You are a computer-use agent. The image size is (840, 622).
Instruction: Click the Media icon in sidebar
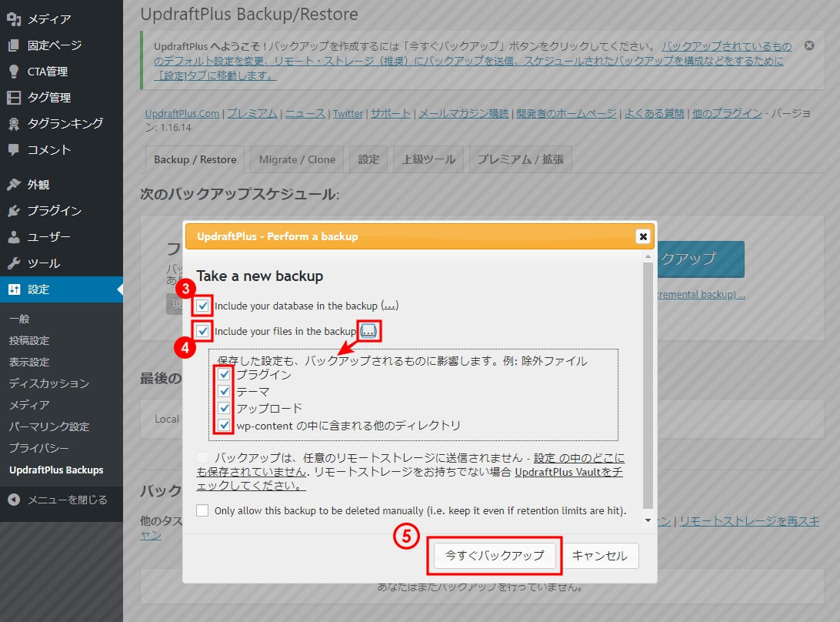point(14,19)
